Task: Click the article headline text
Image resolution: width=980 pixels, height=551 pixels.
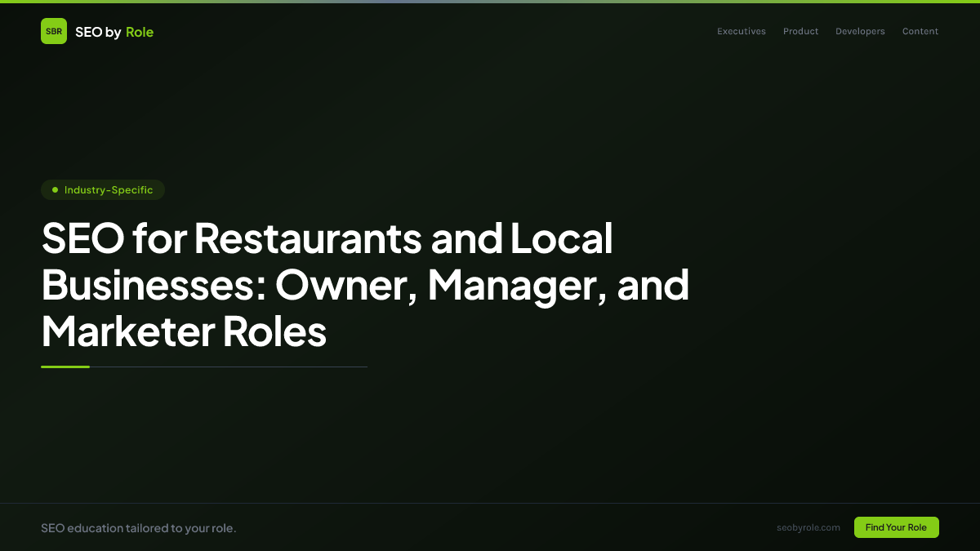Action: pyautogui.click(x=366, y=286)
